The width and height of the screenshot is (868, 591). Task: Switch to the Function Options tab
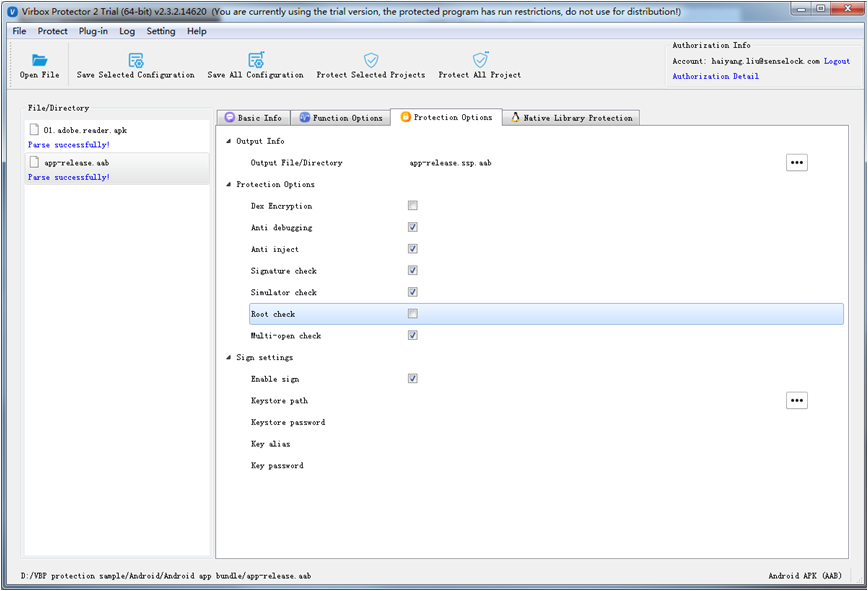click(x=341, y=118)
